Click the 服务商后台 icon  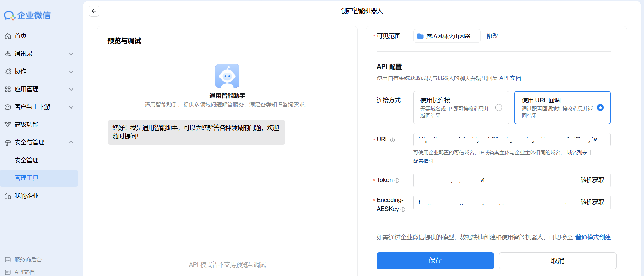click(x=8, y=260)
